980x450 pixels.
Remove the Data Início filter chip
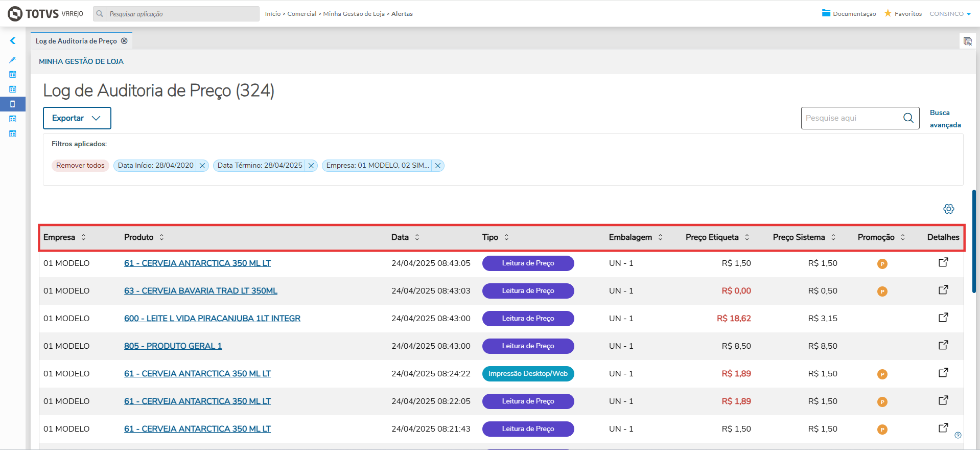[202, 166]
